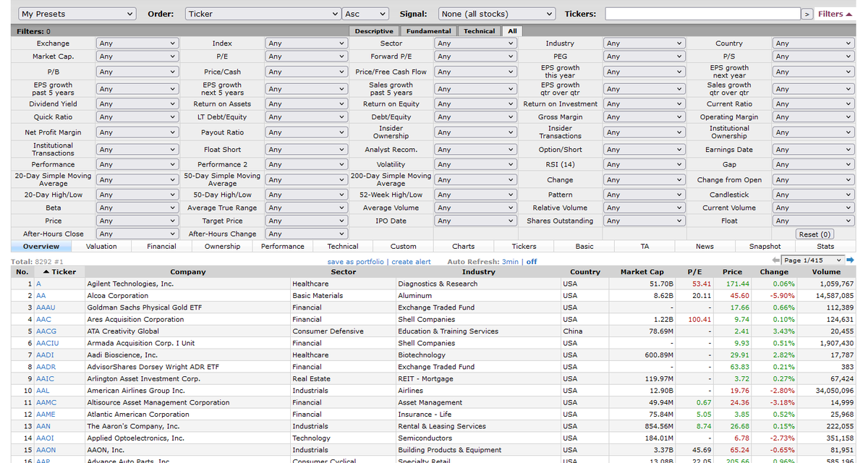The width and height of the screenshot is (868, 463).
Task: Select the All filters tab
Action: coord(512,31)
